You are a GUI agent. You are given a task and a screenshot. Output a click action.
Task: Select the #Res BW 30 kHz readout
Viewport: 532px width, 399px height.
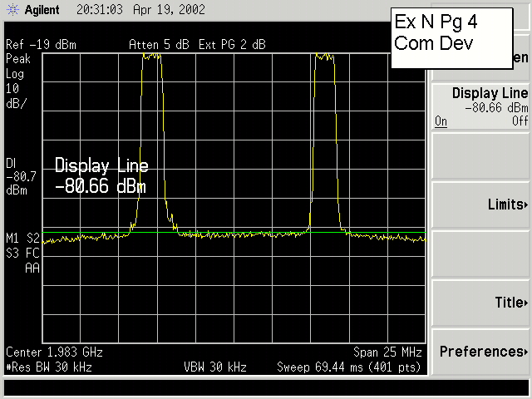48,367
